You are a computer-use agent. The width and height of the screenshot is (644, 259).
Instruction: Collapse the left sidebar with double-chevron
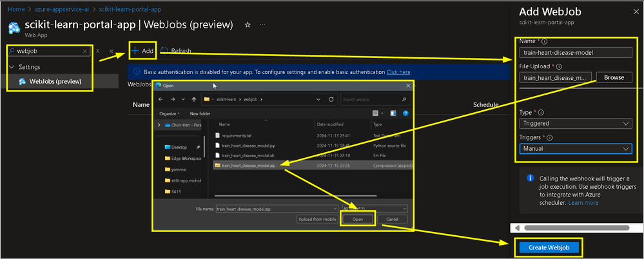point(112,52)
